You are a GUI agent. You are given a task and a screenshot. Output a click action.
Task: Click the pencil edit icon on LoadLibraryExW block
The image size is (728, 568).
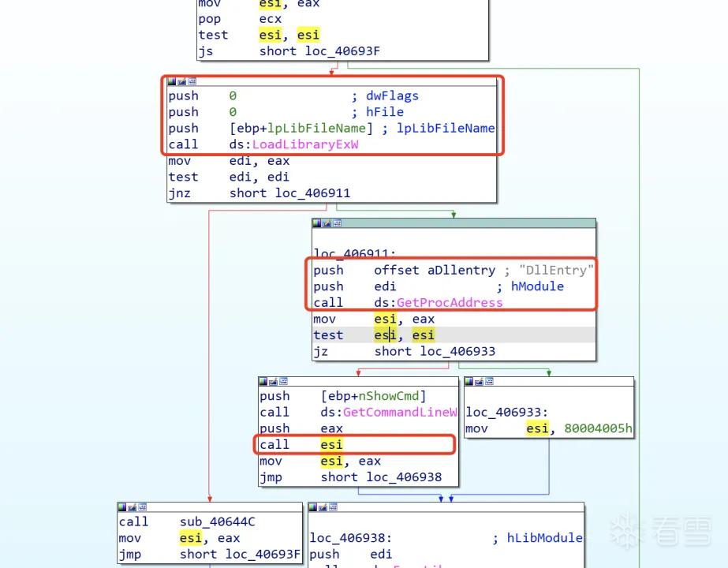(x=182, y=82)
